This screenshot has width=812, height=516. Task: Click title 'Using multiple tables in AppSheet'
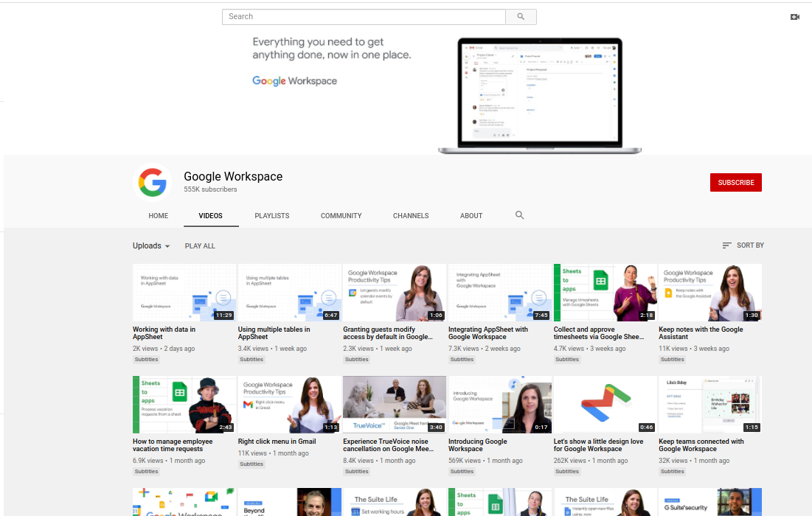click(x=274, y=332)
